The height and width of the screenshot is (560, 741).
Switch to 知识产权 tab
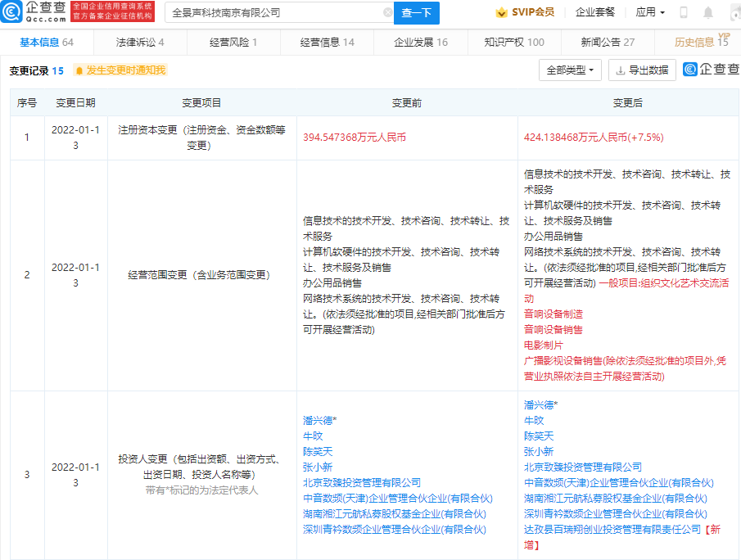coord(514,42)
